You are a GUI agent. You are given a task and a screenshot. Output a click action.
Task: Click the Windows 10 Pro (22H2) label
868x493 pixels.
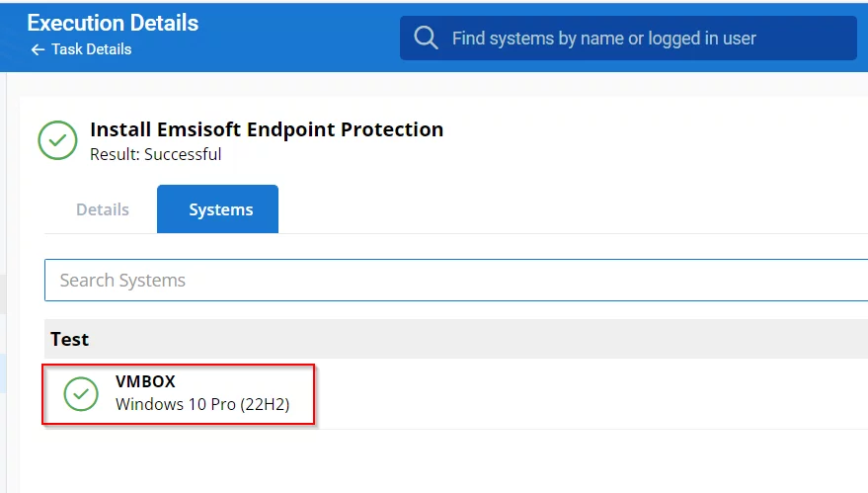click(x=202, y=404)
